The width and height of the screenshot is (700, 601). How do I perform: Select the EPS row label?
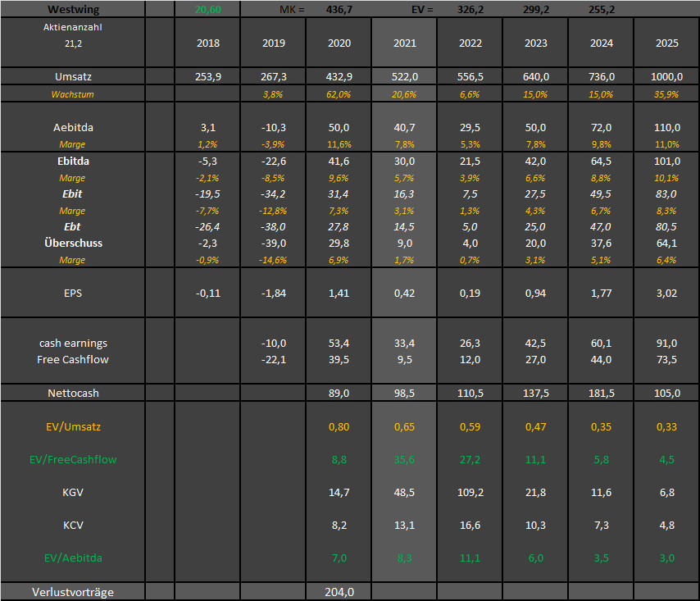click(x=73, y=293)
